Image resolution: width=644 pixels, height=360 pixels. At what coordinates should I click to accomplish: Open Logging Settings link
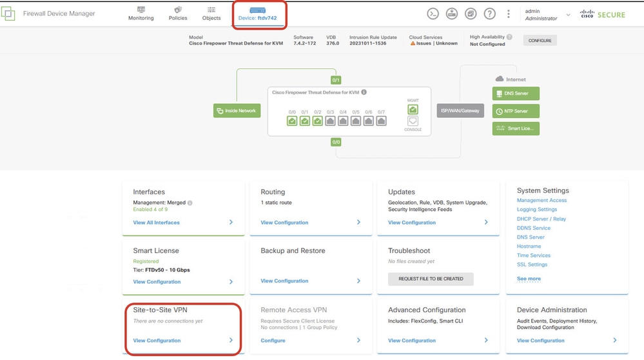(537, 209)
